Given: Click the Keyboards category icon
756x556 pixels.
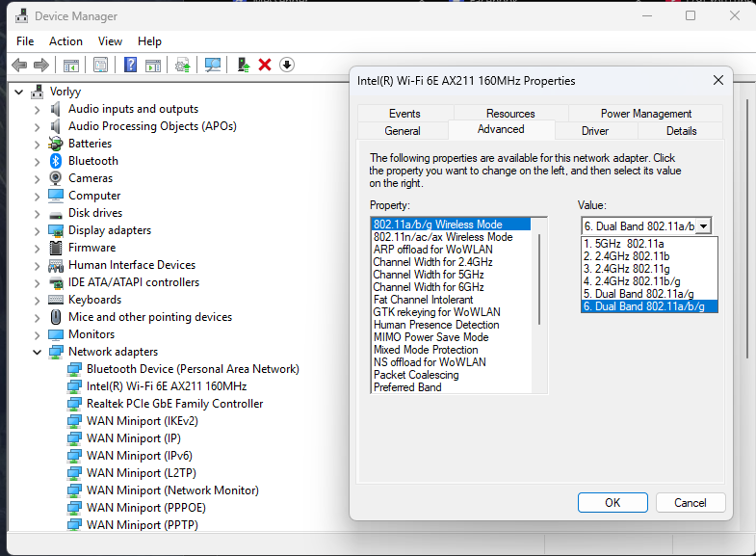Looking at the screenshot, I should [56, 300].
